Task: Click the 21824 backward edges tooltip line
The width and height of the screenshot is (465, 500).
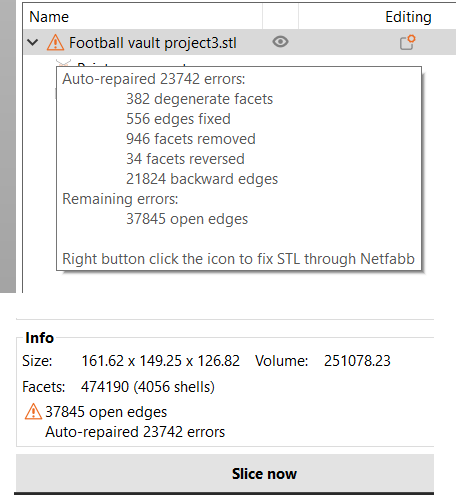Action: click(x=202, y=179)
